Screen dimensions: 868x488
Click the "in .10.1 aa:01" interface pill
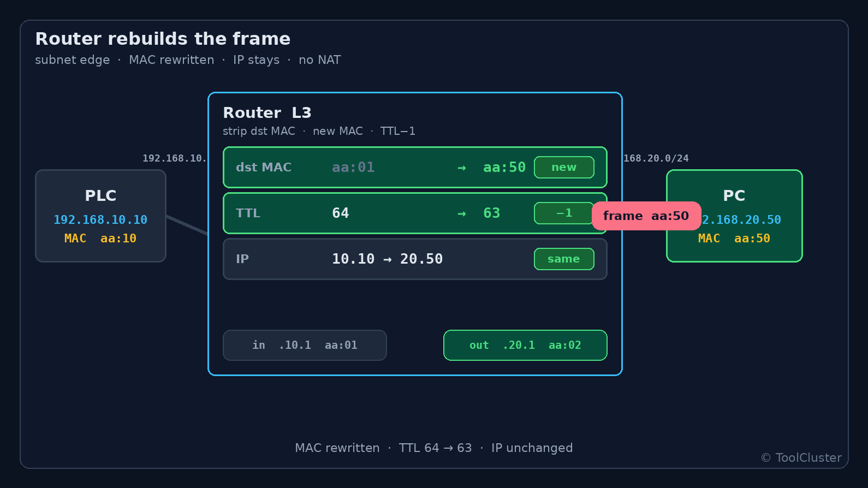click(x=305, y=345)
